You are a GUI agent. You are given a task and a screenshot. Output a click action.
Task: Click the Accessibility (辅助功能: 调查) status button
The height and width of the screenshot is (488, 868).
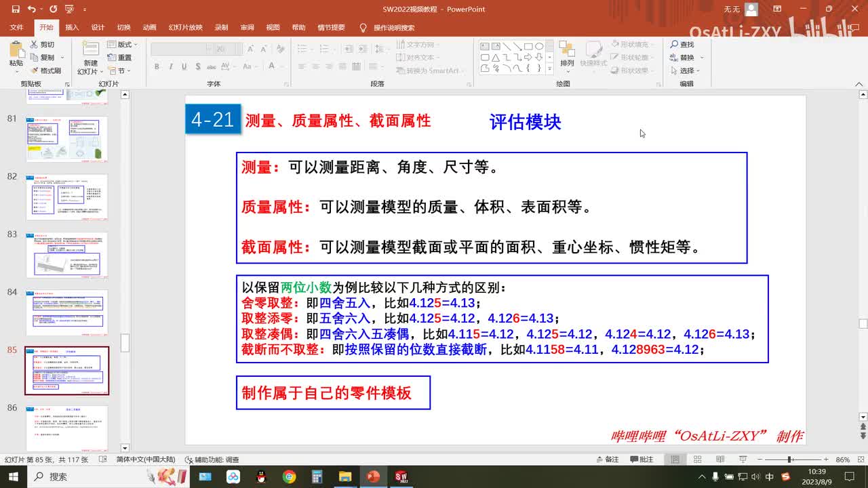pos(212,460)
